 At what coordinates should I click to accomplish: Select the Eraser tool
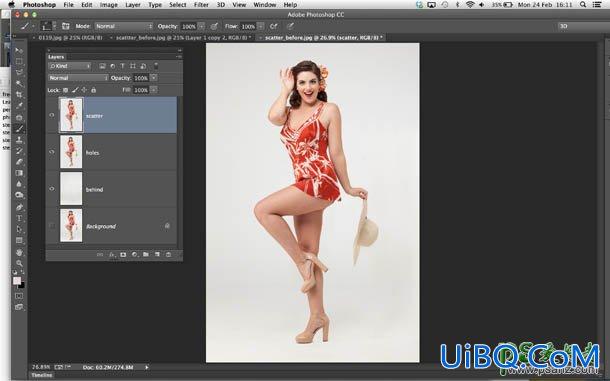(19, 162)
